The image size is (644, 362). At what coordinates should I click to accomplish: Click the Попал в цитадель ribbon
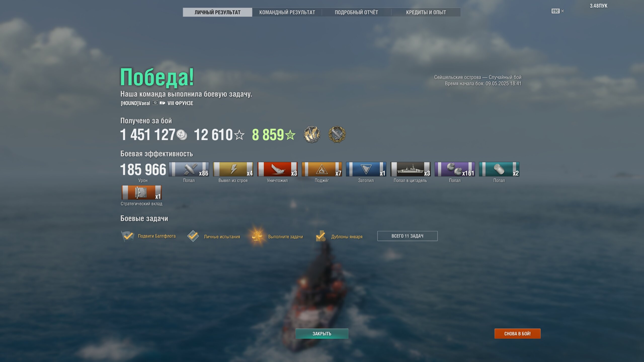pos(410,169)
